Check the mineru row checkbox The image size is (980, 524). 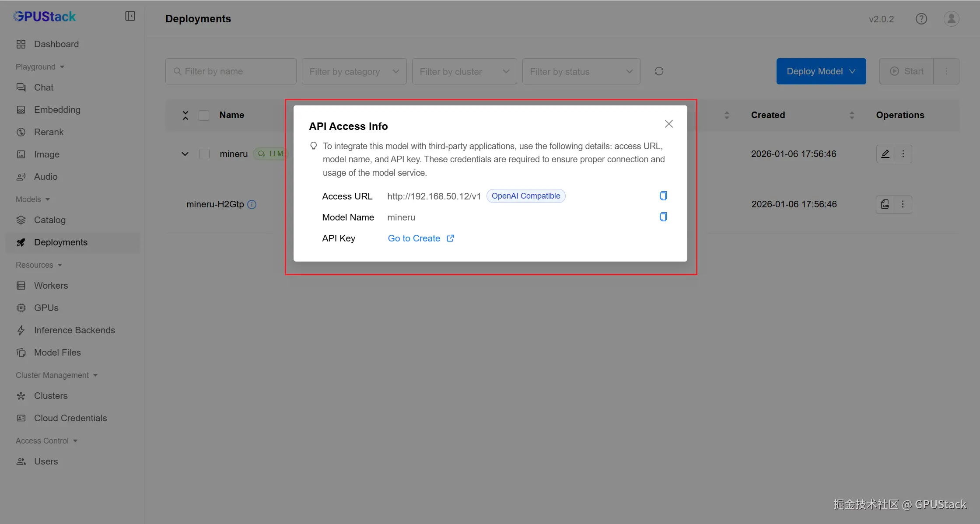pos(204,154)
